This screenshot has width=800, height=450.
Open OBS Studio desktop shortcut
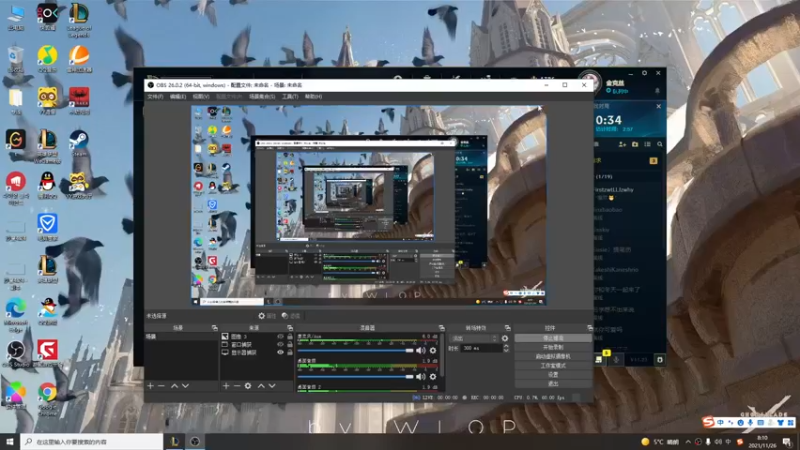pyautogui.click(x=16, y=354)
